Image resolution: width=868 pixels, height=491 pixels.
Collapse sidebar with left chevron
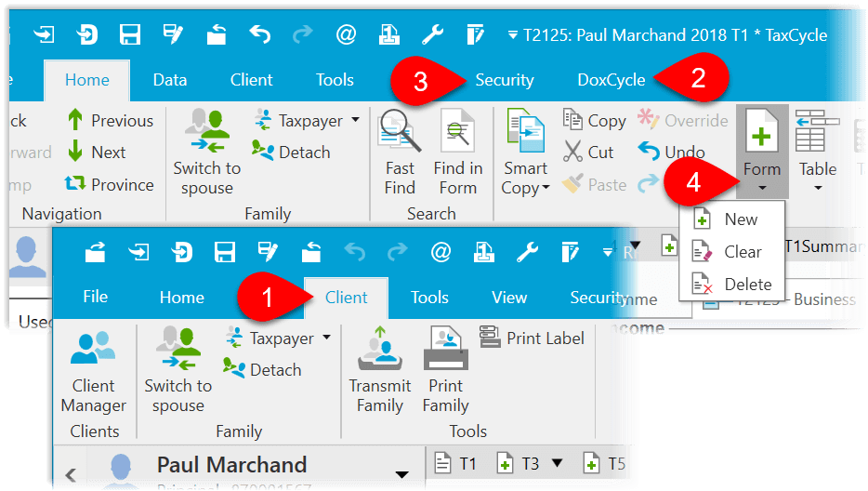point(71,474)
